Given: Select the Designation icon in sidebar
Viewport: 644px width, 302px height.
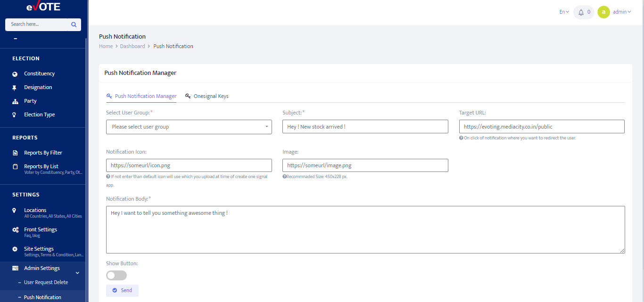Looking at the screenshot, I should (x=16, y=87).
